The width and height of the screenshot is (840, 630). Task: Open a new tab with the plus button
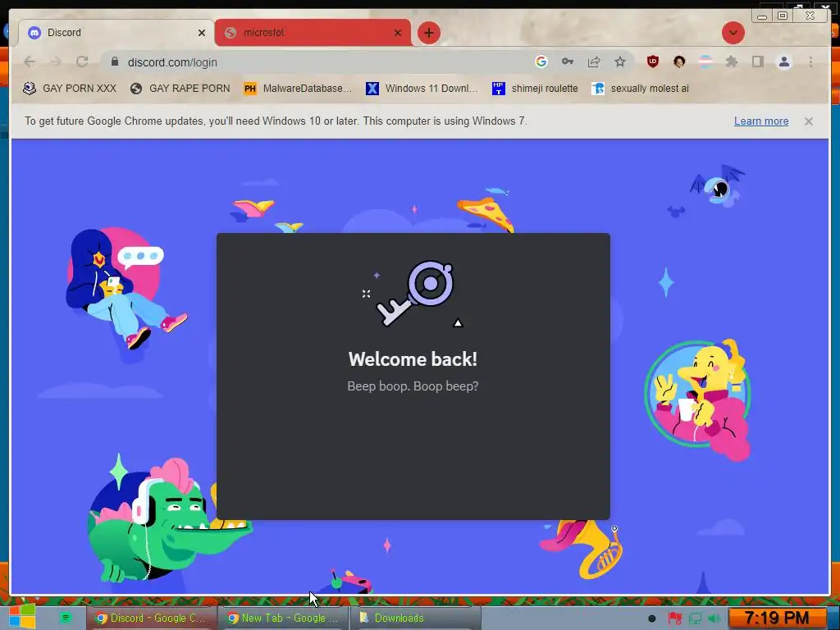click(x=428, y=33)
